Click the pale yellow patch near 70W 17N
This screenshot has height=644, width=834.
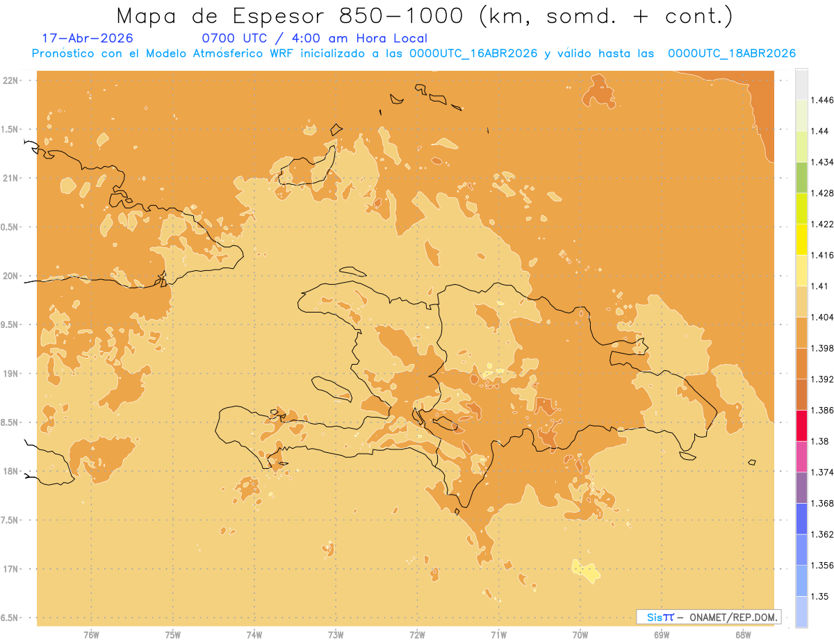[x=587, y=570]
